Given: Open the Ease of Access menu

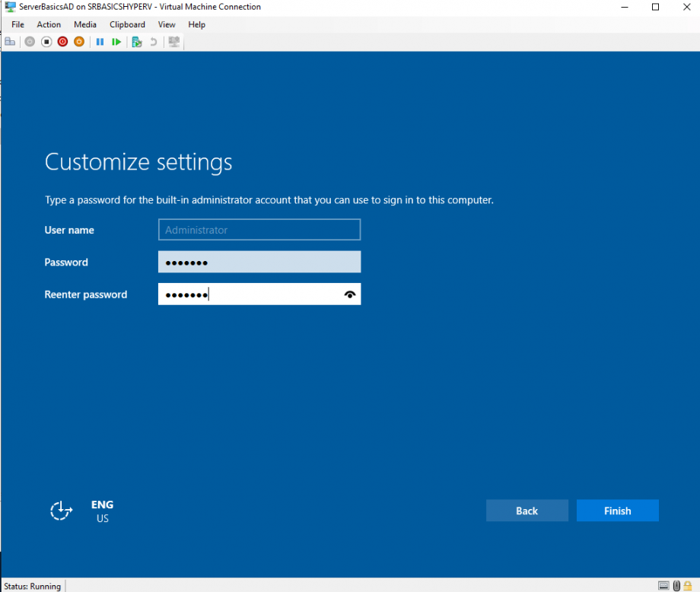Looking at the screenshot, I should 61,511.
